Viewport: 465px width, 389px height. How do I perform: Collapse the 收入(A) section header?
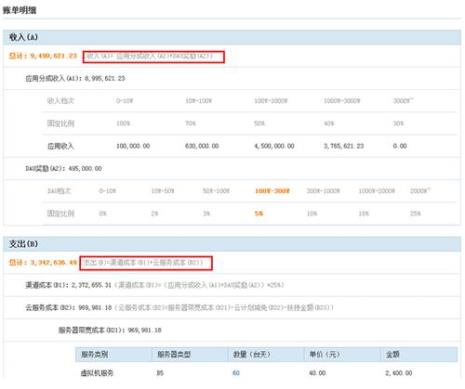click(232, 37)
